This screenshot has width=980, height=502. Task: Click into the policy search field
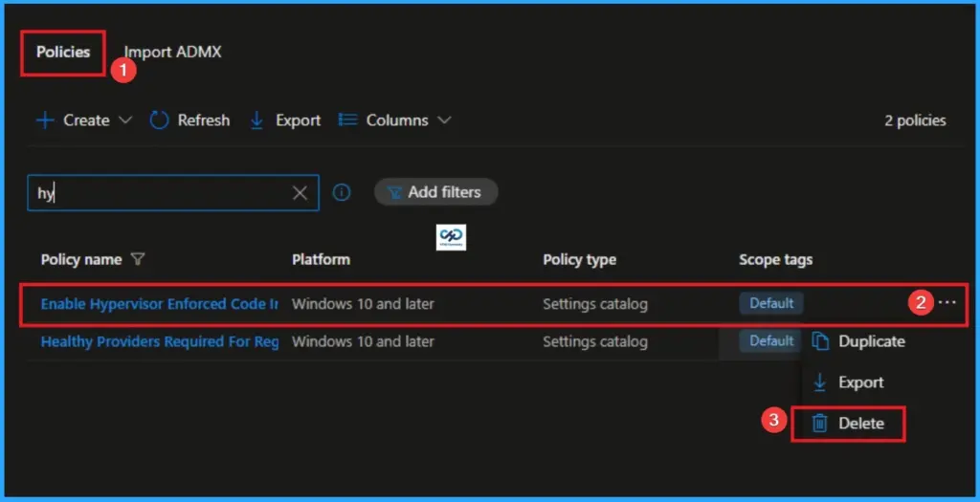pyautogui.click(x=173, y=193)
